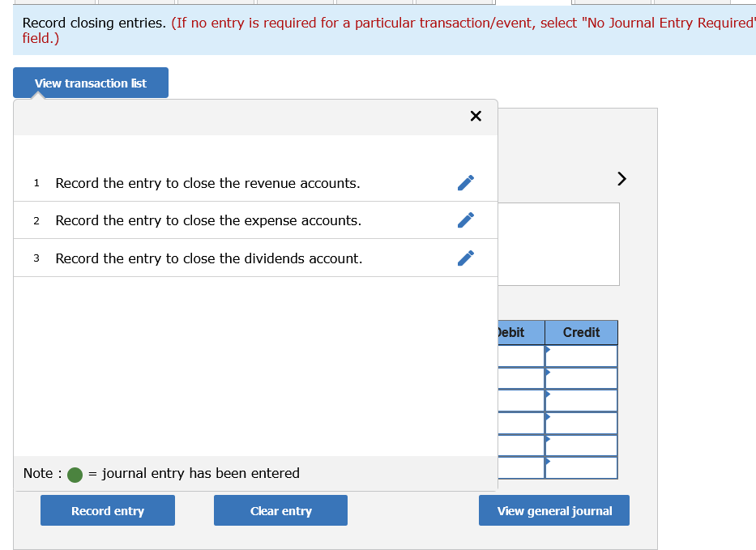
Task: Edit the expense closing entry pencil icon
Action: 466,220
